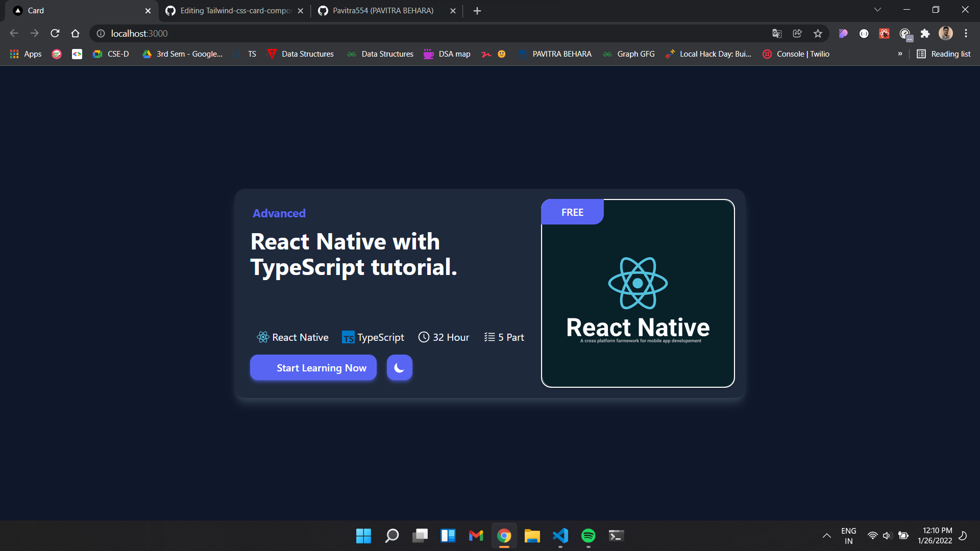Click the FREE badge on card image

tap(572, 212)
